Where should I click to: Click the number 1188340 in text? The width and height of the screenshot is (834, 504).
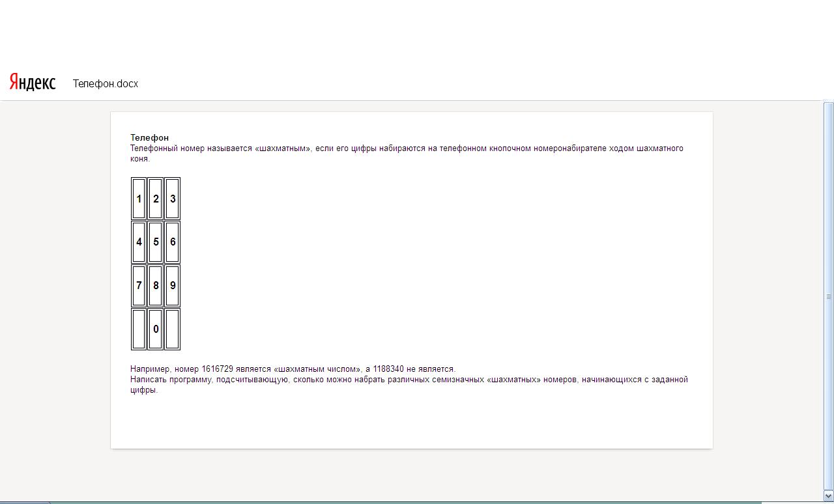388,369
